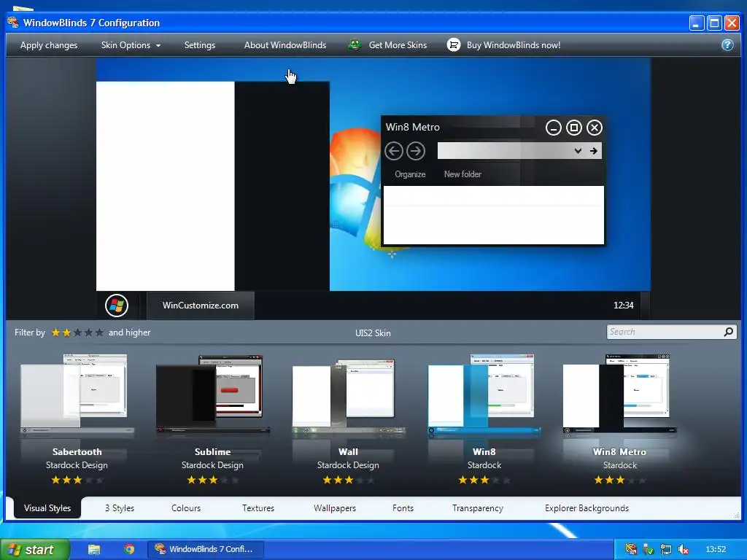Open the Chrome quick launch icon

pos(128,549)
